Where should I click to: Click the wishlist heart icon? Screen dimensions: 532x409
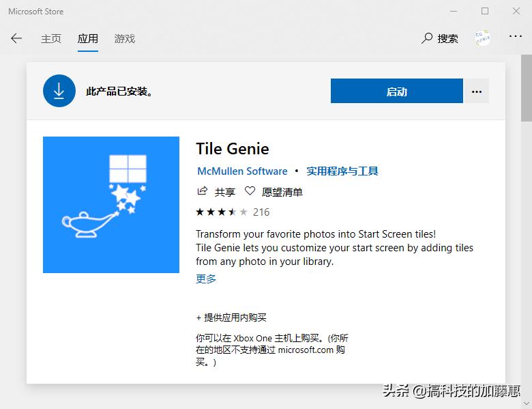pos(250,191)
